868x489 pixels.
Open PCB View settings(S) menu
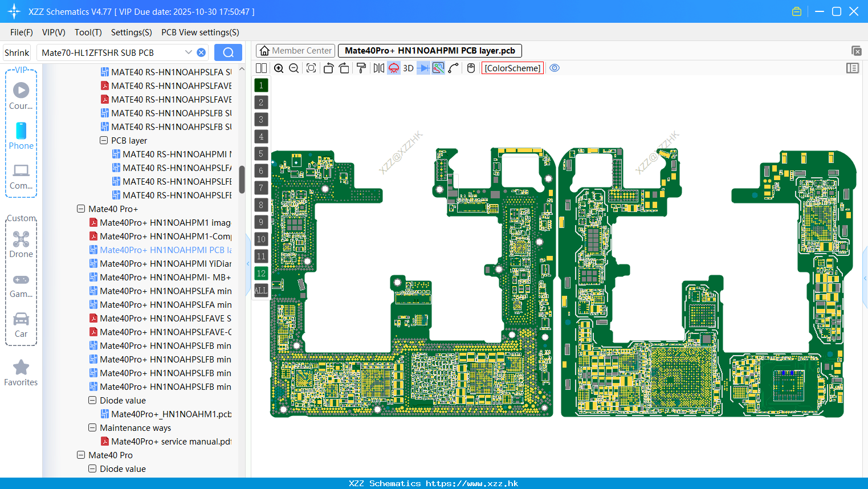pyautogui.click(x=200, y=32)
